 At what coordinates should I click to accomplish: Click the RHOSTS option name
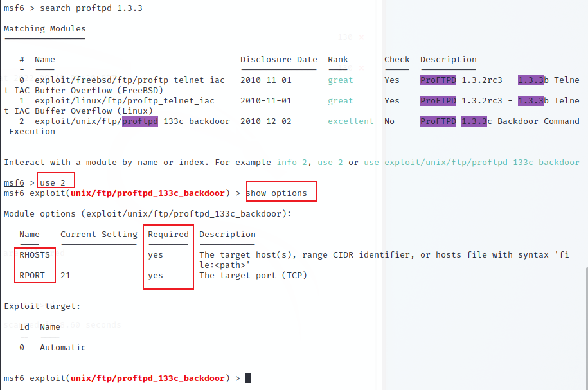pyautogui.click(x=35, y=255)
